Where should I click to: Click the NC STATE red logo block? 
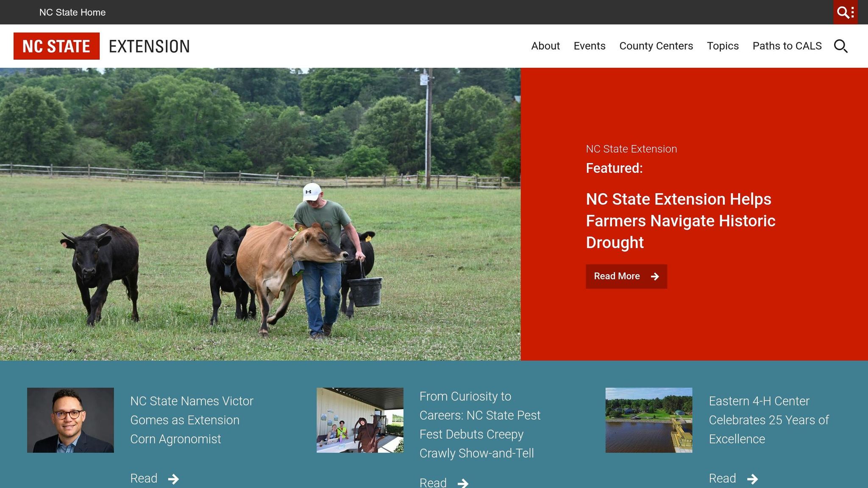click(56, 46)
